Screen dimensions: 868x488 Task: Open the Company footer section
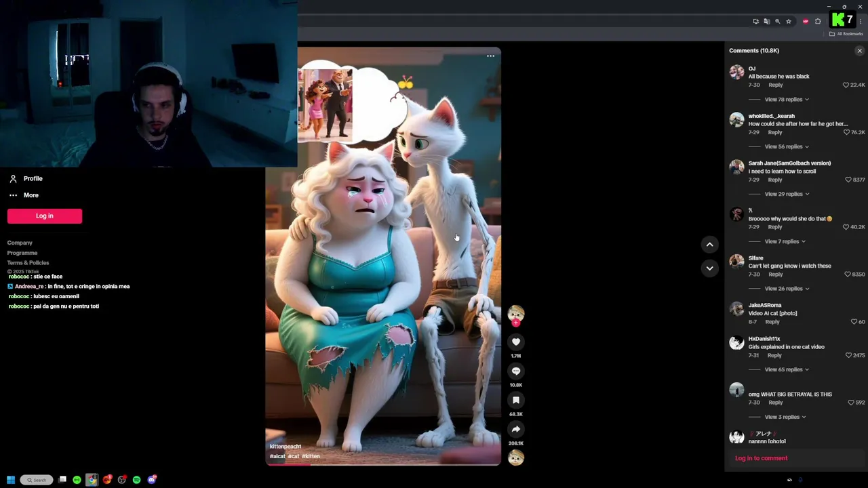20,243
